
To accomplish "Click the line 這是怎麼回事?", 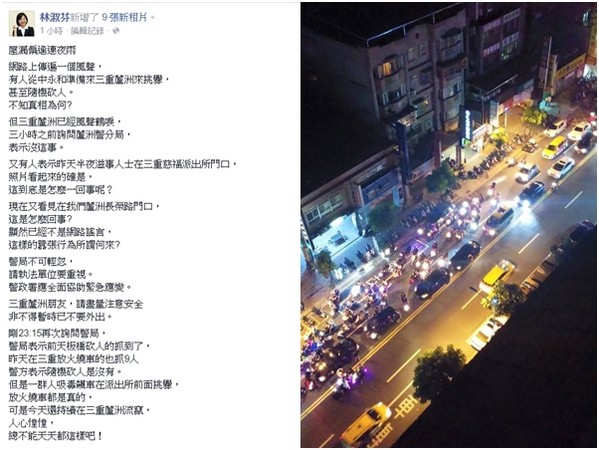I will click(x=40, y=219).
